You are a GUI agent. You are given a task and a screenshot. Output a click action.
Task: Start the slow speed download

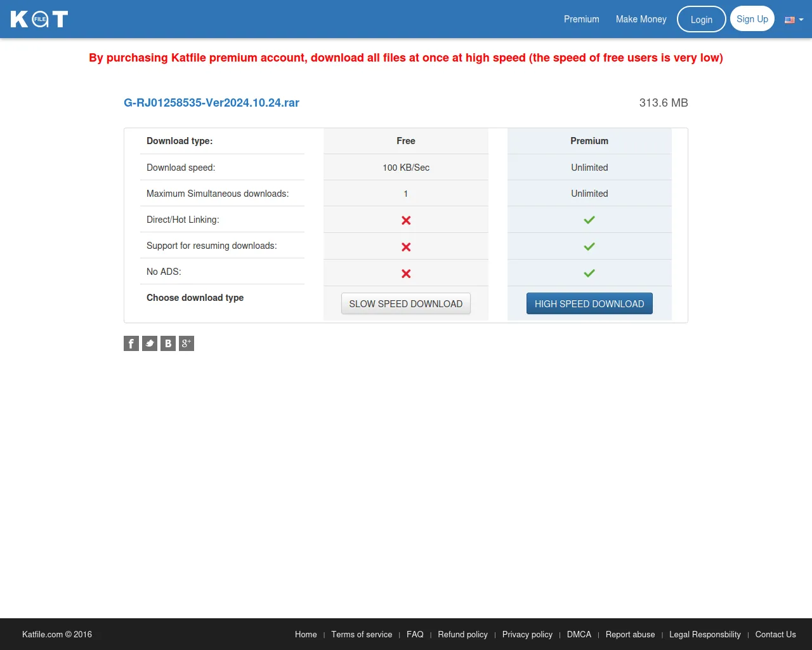click(x=406, y=303)
